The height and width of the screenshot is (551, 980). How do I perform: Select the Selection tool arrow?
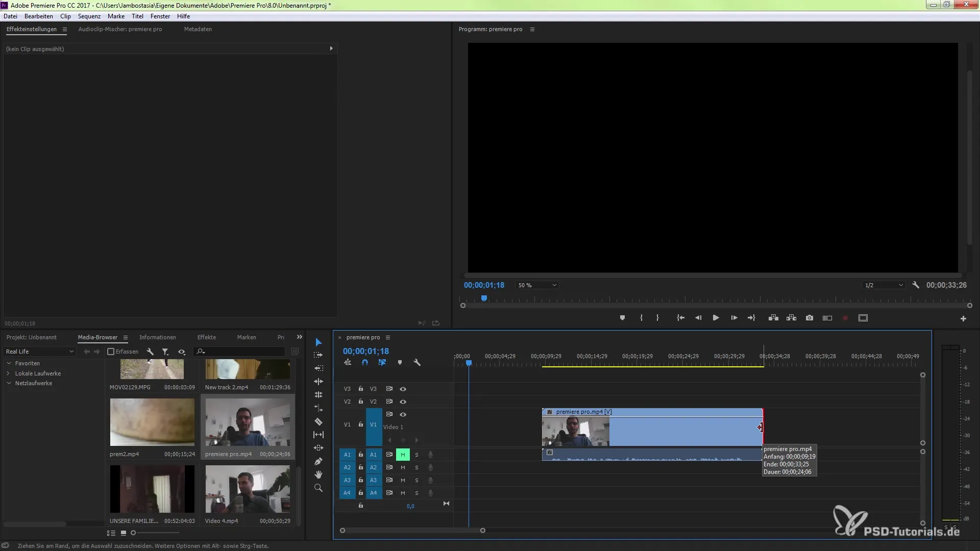(318, 342)
